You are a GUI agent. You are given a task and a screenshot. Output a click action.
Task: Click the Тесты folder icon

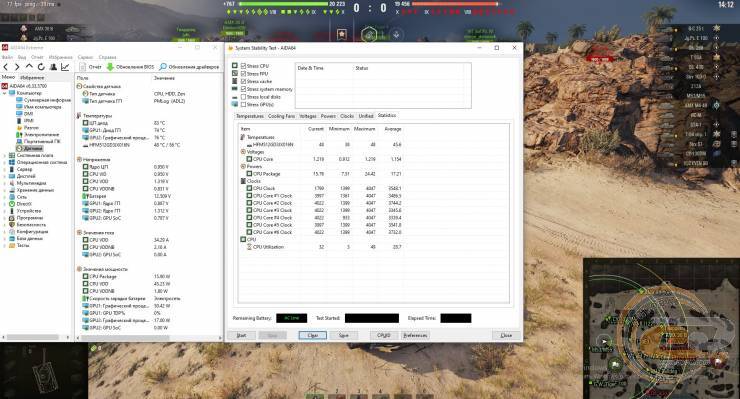point(12,246)
